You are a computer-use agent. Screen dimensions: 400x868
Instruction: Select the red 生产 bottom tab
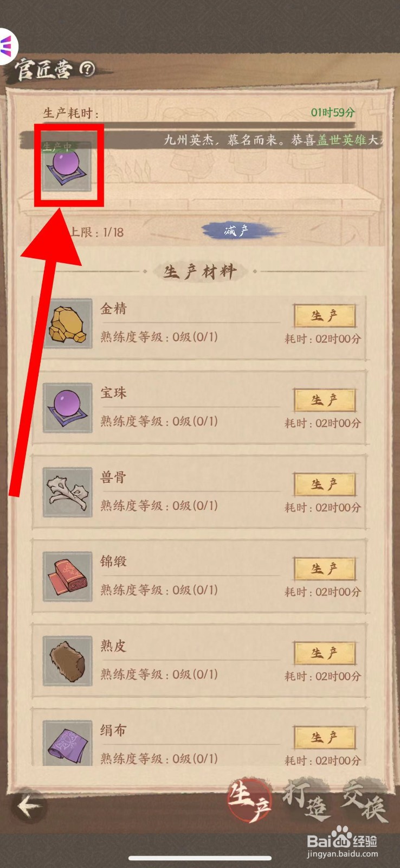[x=250, y=801]
